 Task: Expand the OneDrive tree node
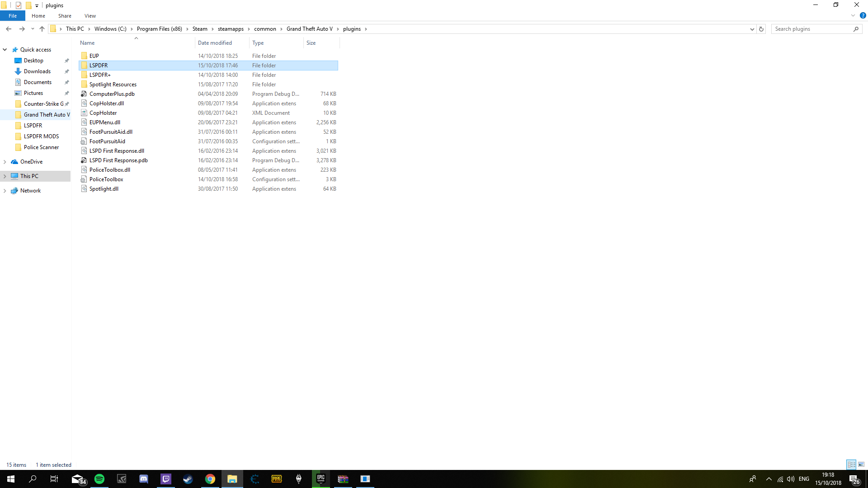[5, 162]
